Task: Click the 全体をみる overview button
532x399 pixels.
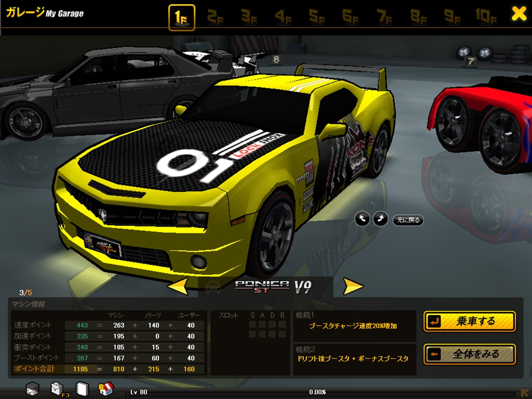Action: tap(470, 354)
